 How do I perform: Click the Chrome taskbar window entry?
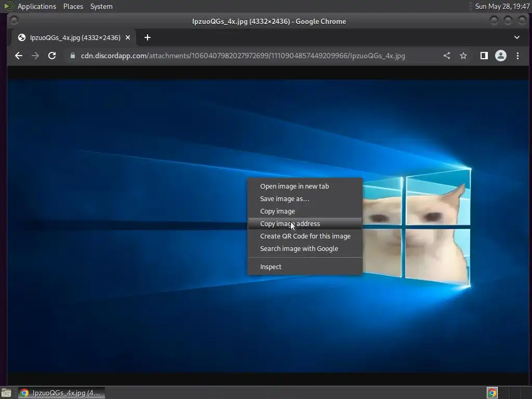(x=61, y=393)
